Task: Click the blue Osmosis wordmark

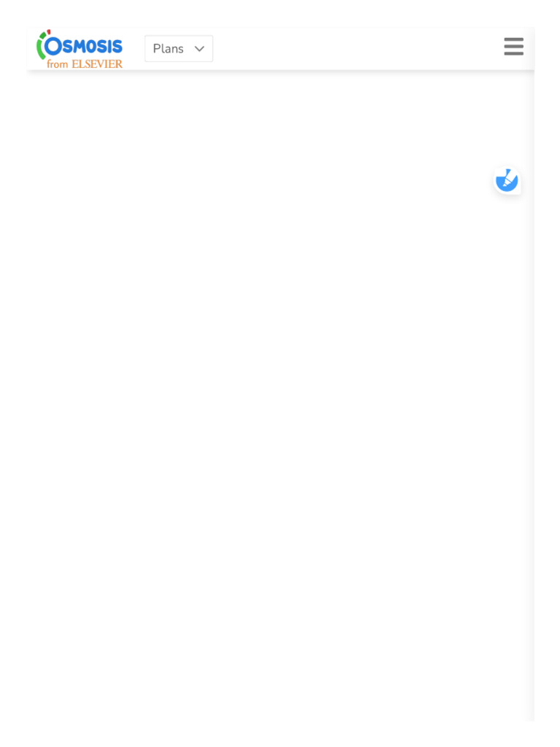Action: (x=84, y=46)
